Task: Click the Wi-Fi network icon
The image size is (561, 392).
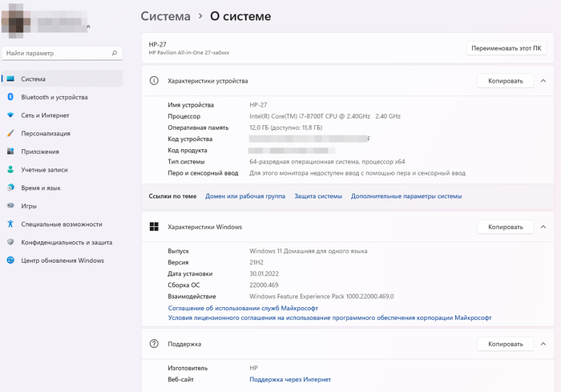Action: coord(10,115)
